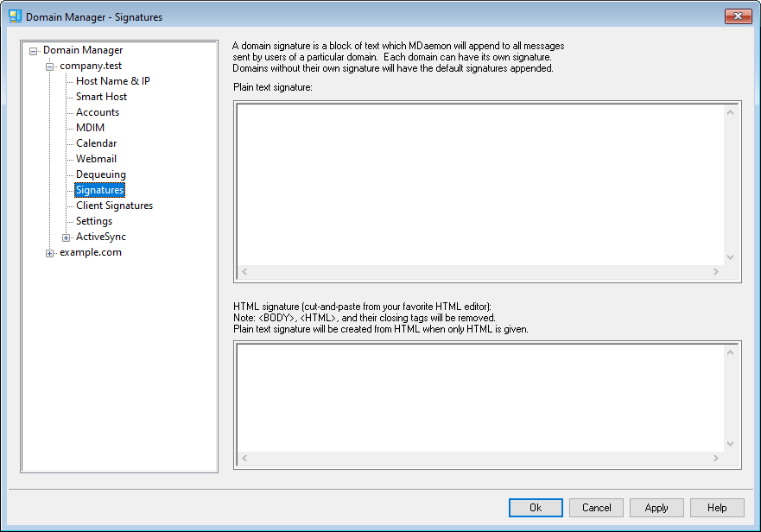Expand the example.com domain node
The width and height of the screenshot is (761, 532).
point(50,253)
